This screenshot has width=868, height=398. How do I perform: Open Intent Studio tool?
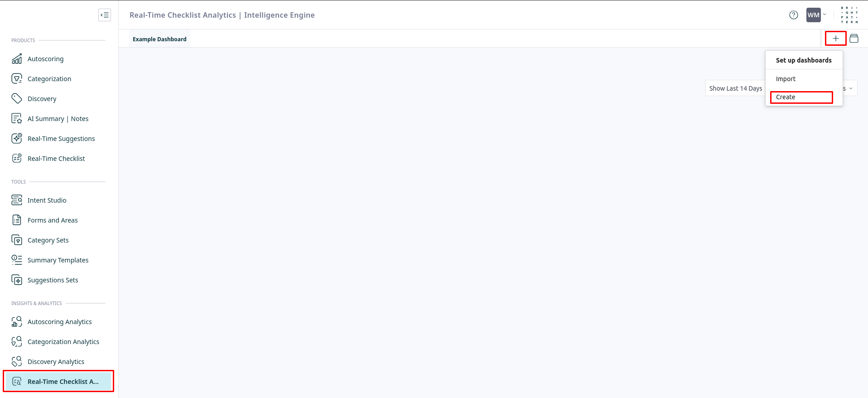pyautogui.click(x=47, y=200)
